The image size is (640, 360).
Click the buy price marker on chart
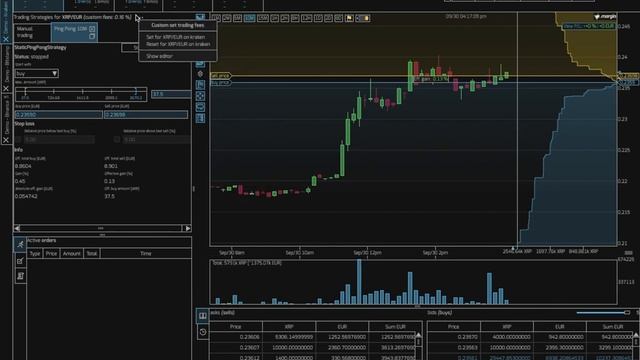click(x=220, y=83)
